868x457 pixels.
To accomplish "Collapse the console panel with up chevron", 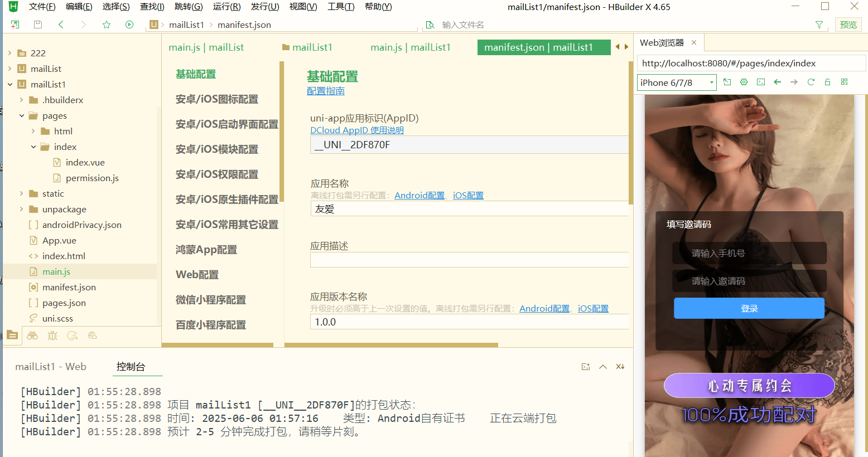I will [x=603, y=367].
